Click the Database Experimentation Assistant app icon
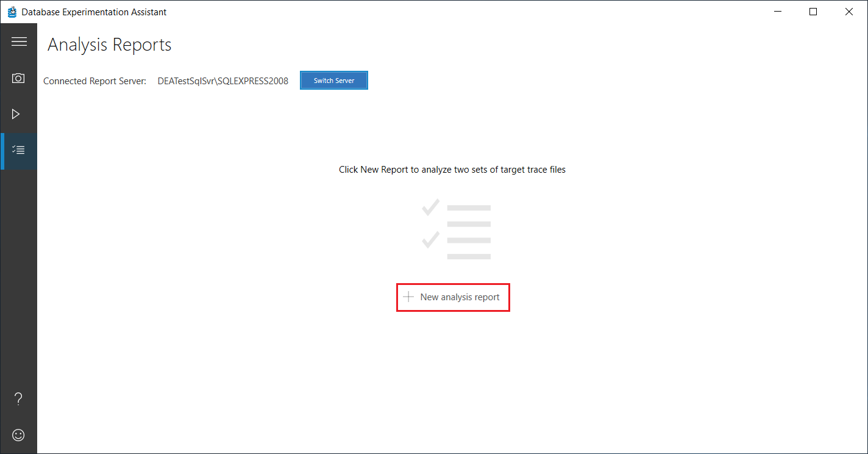 (12, 12)
